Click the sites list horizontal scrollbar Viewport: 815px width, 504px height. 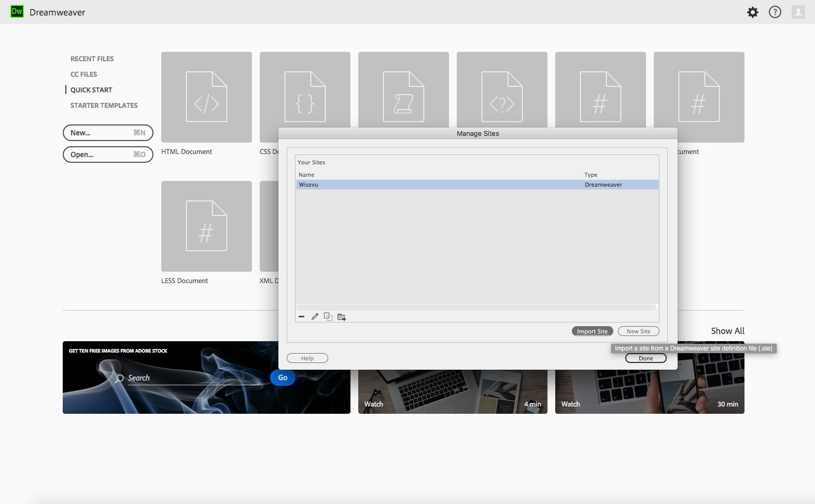476,306
